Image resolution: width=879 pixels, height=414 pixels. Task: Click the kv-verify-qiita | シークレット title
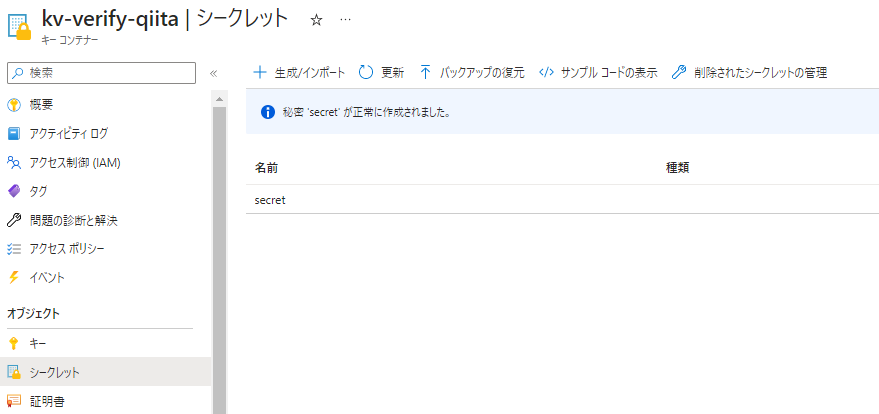pyautogui.click(x=165, y=18)
